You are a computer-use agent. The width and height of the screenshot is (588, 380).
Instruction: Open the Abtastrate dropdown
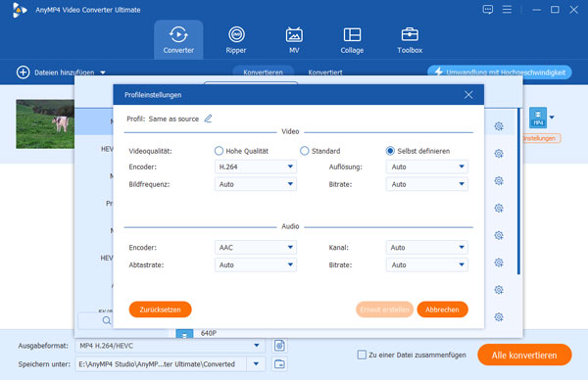(x=256, y=264)
